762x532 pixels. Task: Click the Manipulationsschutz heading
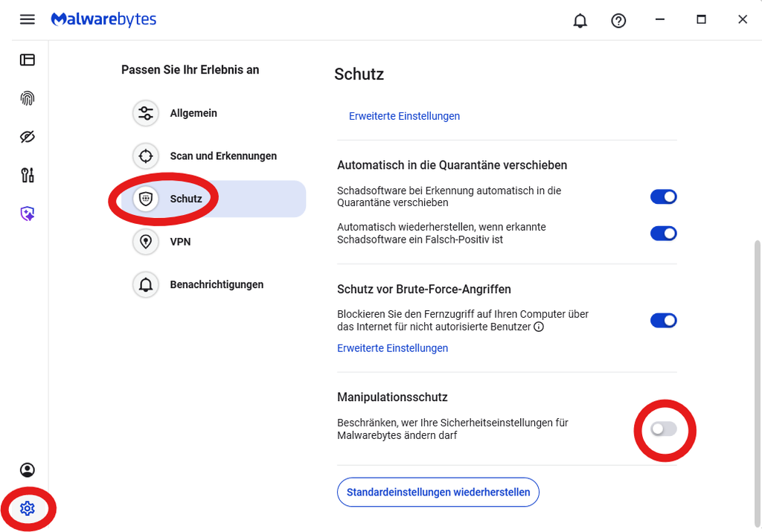[x=392, y=397]
